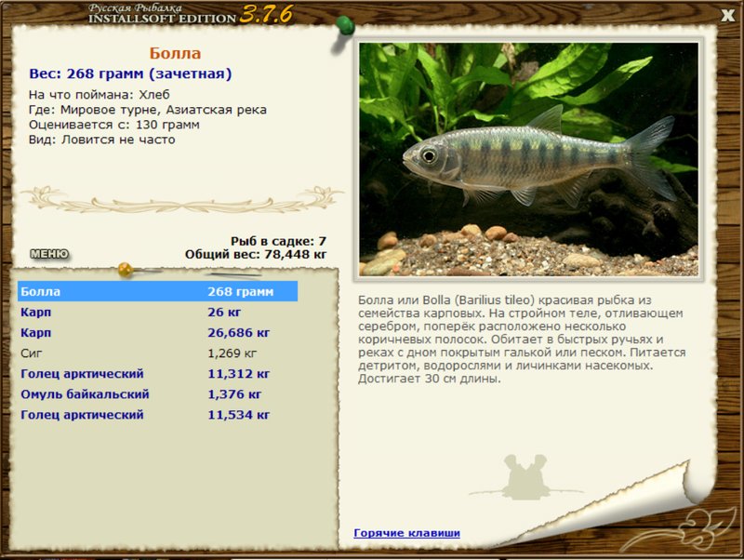
Task: Select the Карп 26 кг row
Action: (157, 312)
